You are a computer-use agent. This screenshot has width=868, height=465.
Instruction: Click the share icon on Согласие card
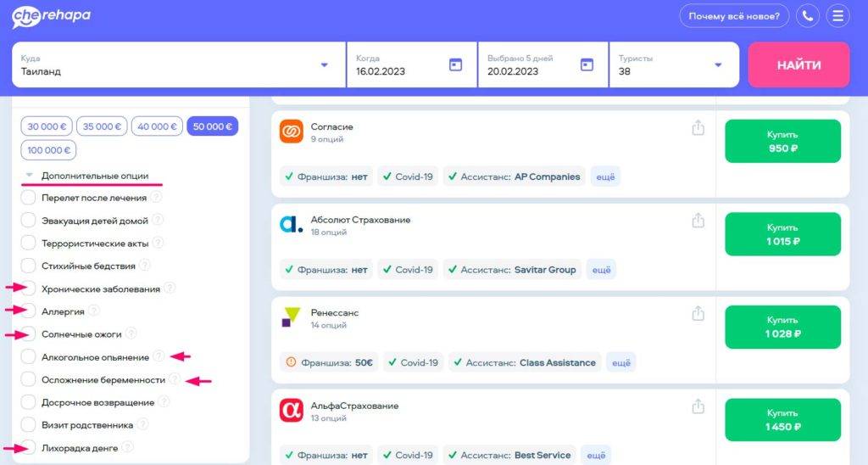[x=698, y=127]
